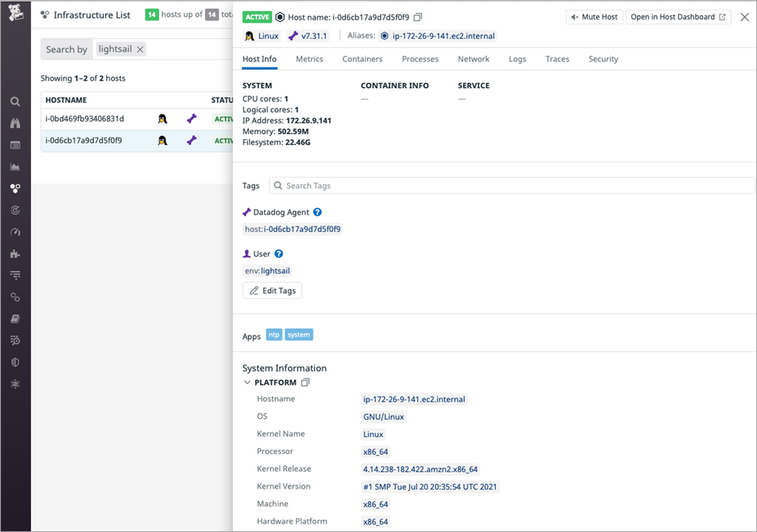Click the Memory 502.59M text
This screenshot has width=757, height=532.
click(x=276, y=131)
